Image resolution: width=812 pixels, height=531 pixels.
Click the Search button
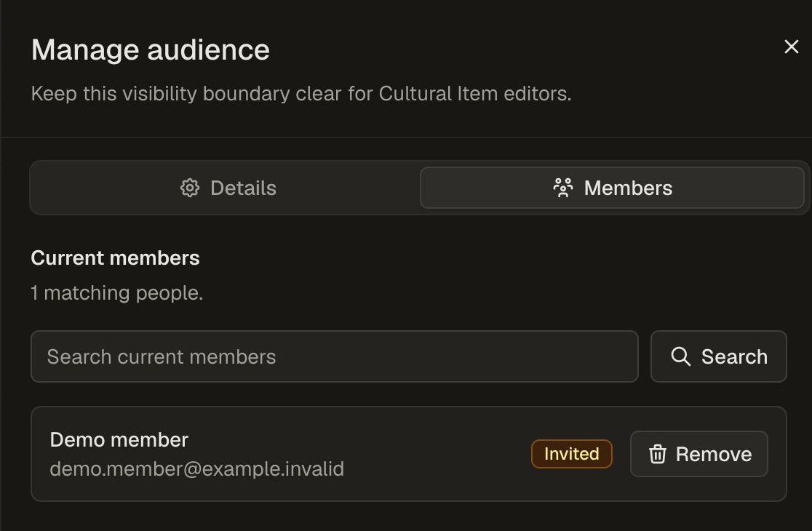point(719,356)
